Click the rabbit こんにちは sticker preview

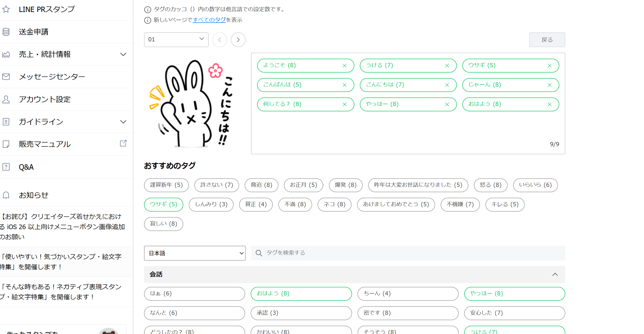pos(192,103)
